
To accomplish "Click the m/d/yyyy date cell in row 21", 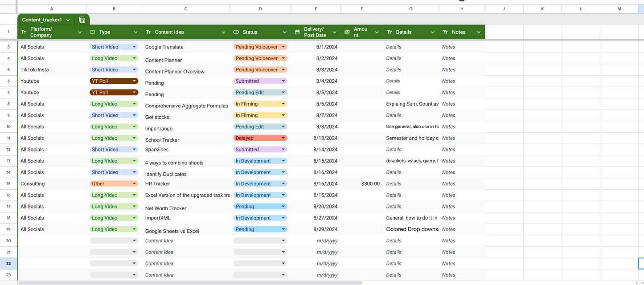I will (x=327, y=252).
